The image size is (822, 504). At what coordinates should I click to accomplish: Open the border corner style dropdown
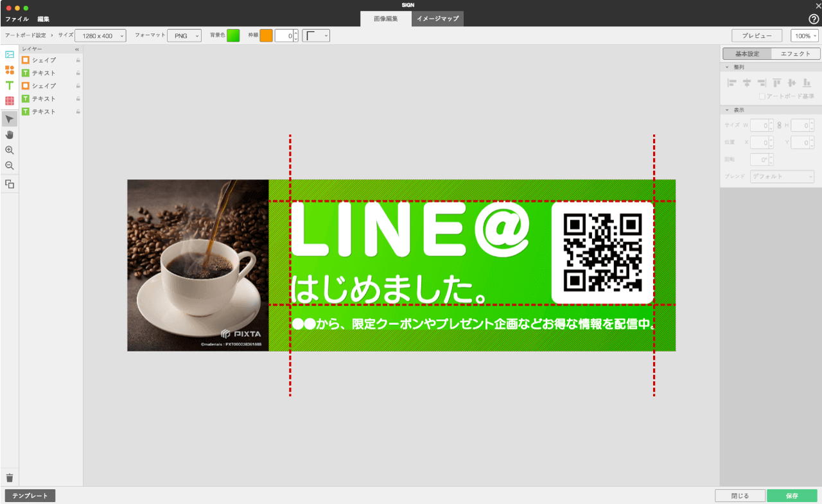[316, 36]
